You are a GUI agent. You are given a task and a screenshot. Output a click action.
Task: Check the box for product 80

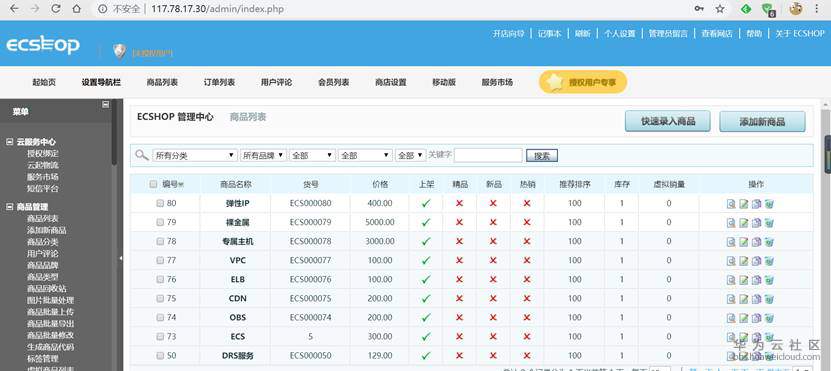160,204
